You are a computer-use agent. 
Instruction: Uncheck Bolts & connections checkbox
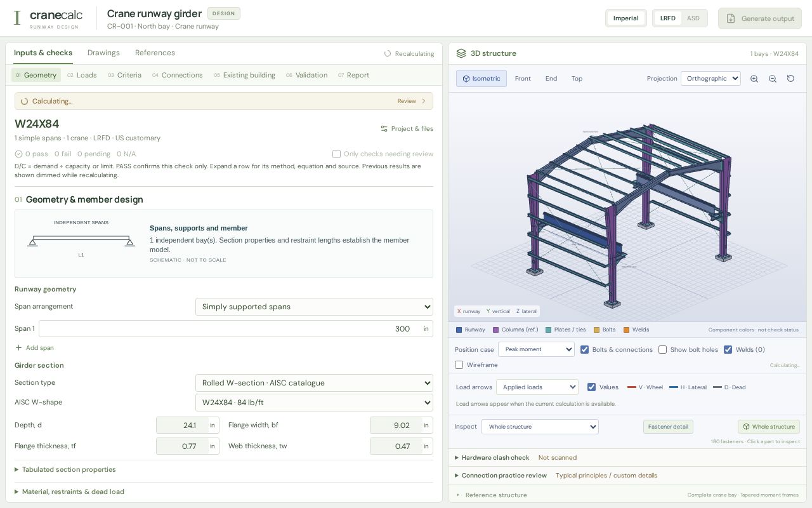[x=585, y=350]
